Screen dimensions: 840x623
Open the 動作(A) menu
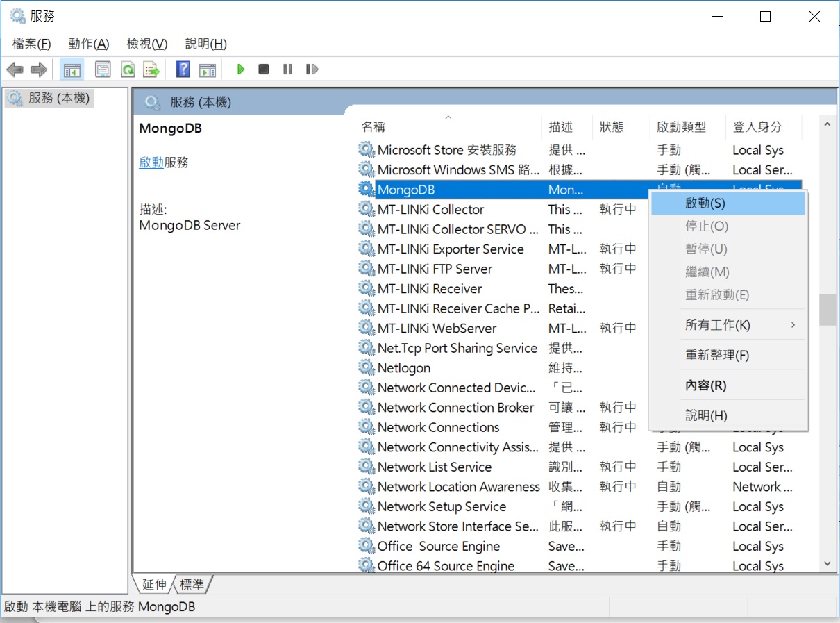coord(89,44)
